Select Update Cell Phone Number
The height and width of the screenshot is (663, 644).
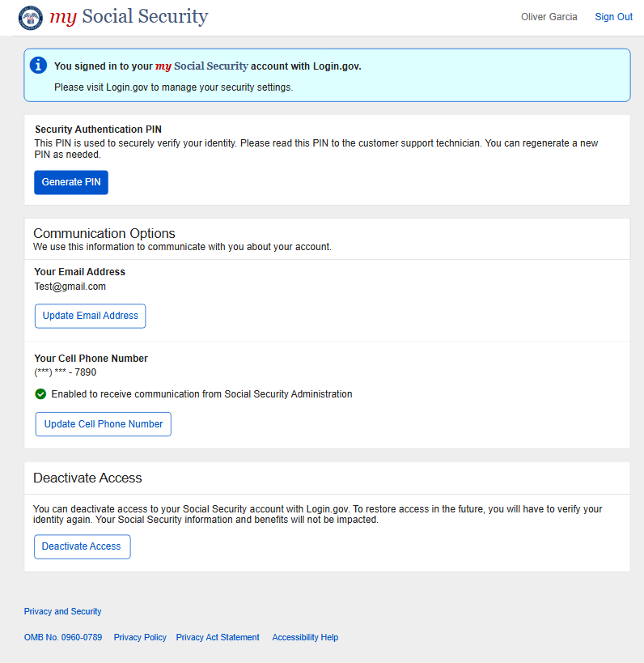104,424
